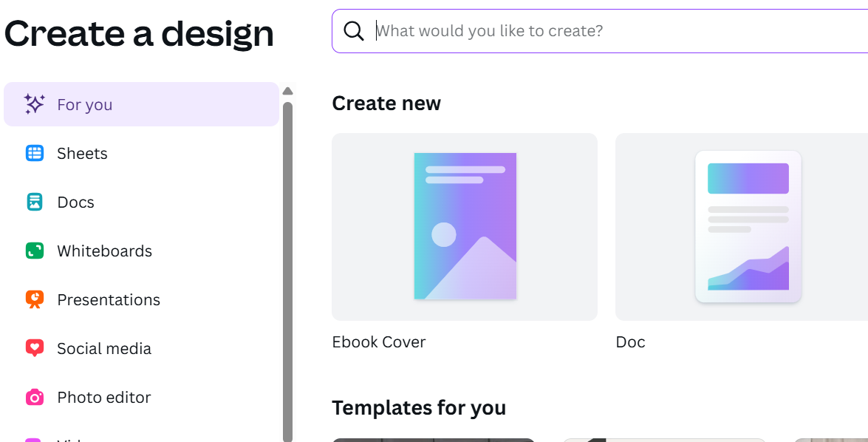Screen dimensions: 868x442
Task: Click the Whiteboards green icon
Action: pyautogui.click(x=35, y=251)
